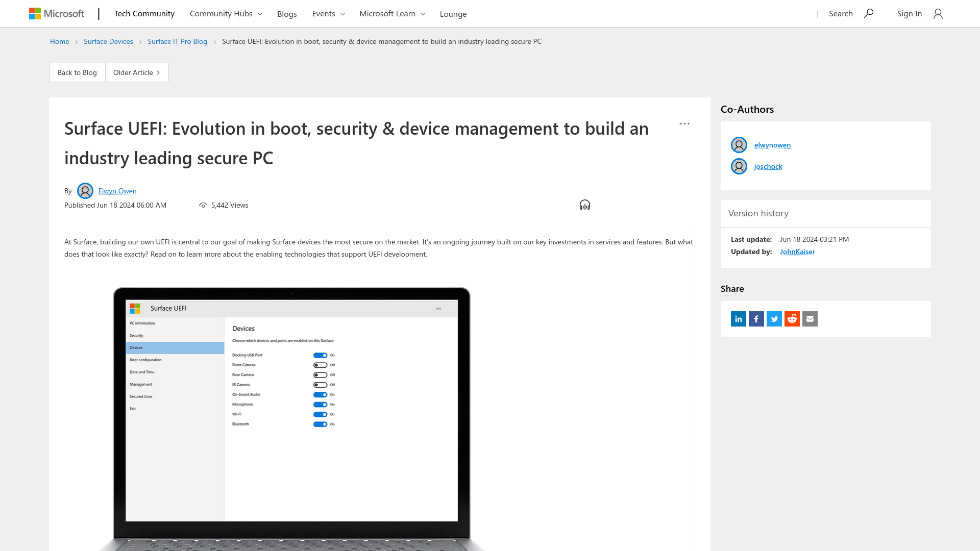Expand Community Hubs dropdown

click(226, 14)
